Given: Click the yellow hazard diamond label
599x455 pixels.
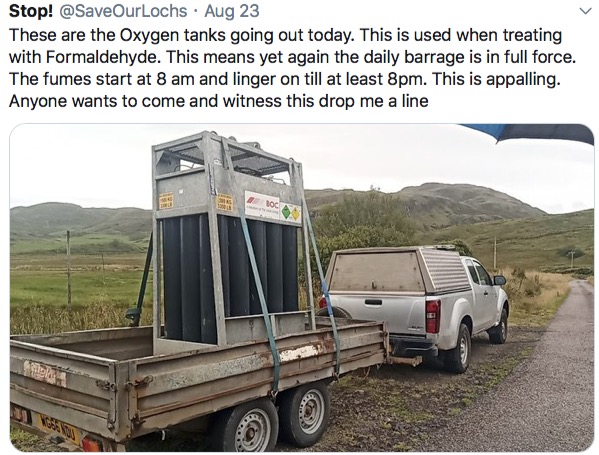Looking at the screenshot, I should 295,214.
